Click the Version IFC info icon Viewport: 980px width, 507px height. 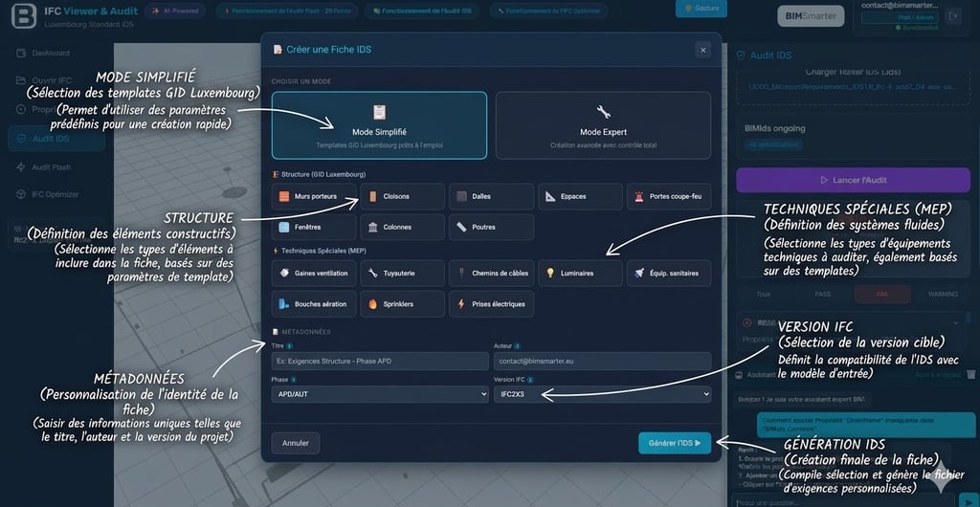tap(530, 379)
